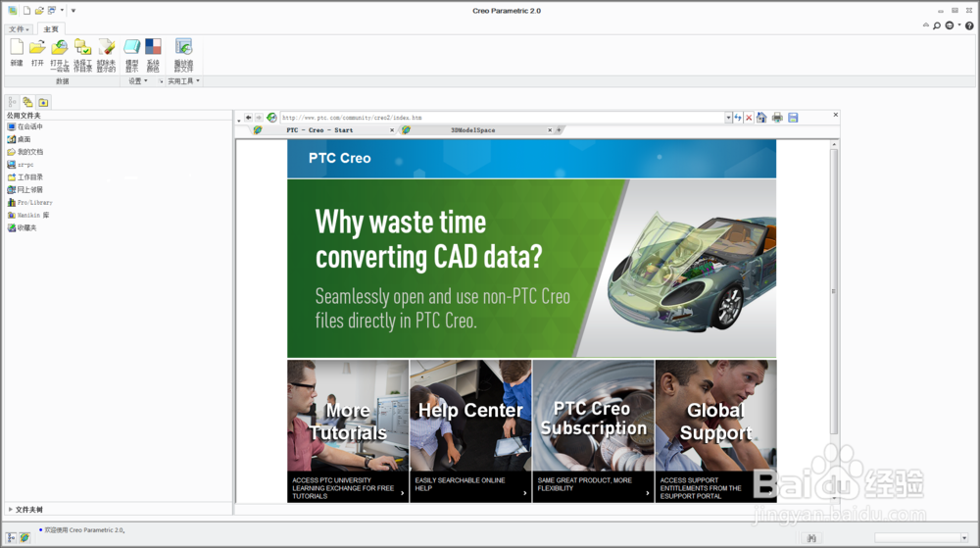Viewport: 980px width, 548px height.
Task: Open the Help Center tile
Action: 470,431
